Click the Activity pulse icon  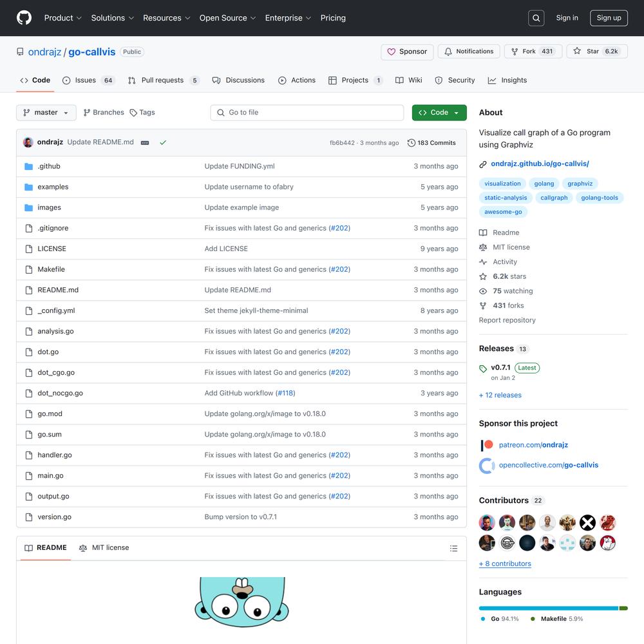tap(483, 262)
